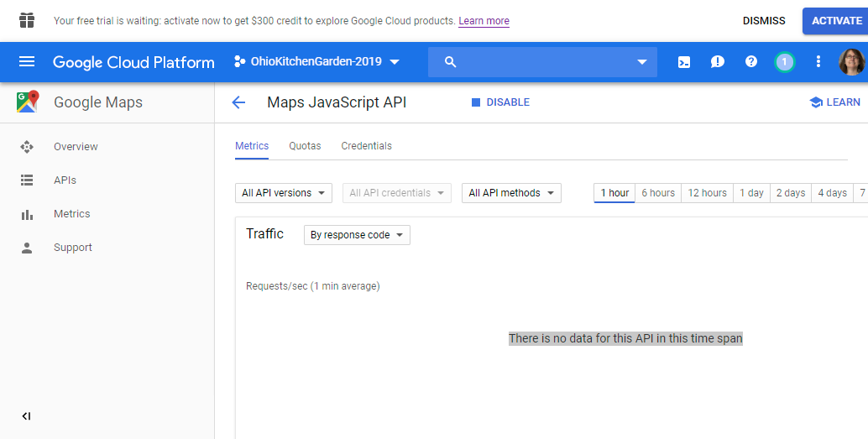Open By response code dropdown
Image resolution: width=868 pixels, height=439 pixels.
(357, 235)
